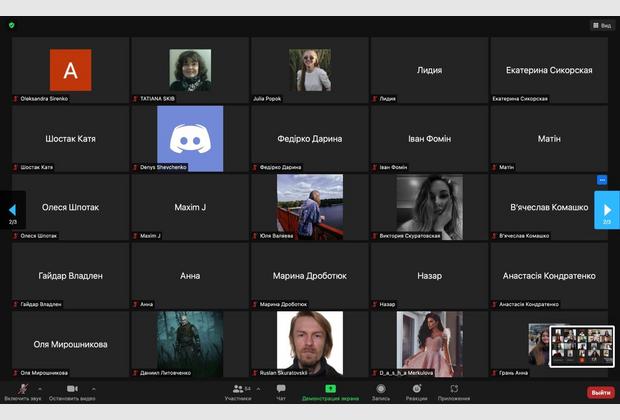The width and height of the screenshot is (620, 420).
Task: Expand participants options arrow
Action: coord(258,388)
